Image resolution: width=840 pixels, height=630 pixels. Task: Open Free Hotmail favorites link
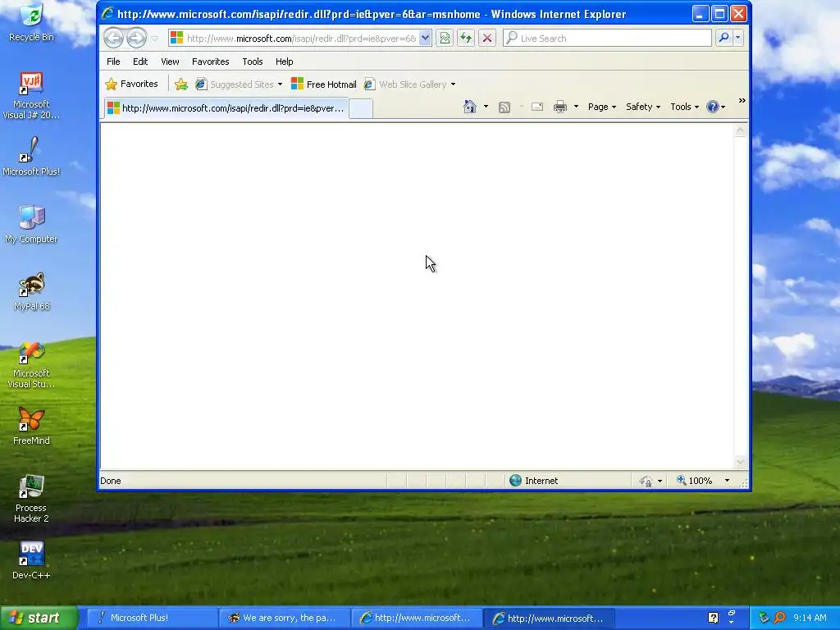323,84
